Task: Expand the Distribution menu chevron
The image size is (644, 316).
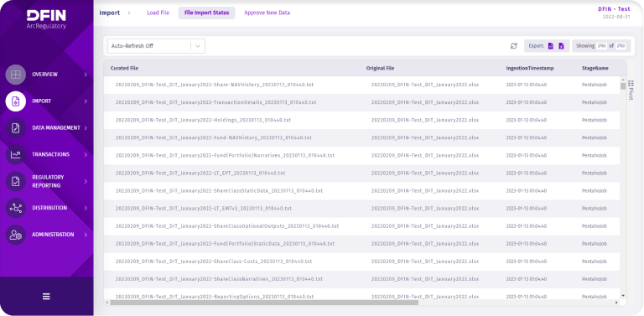Action: (86, 208)
